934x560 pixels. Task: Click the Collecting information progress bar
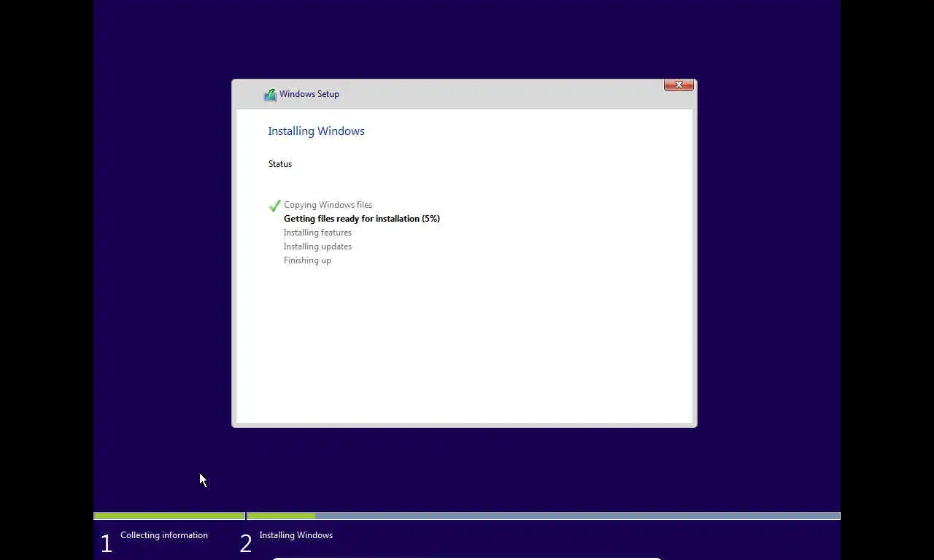click(x=169, y=516)
